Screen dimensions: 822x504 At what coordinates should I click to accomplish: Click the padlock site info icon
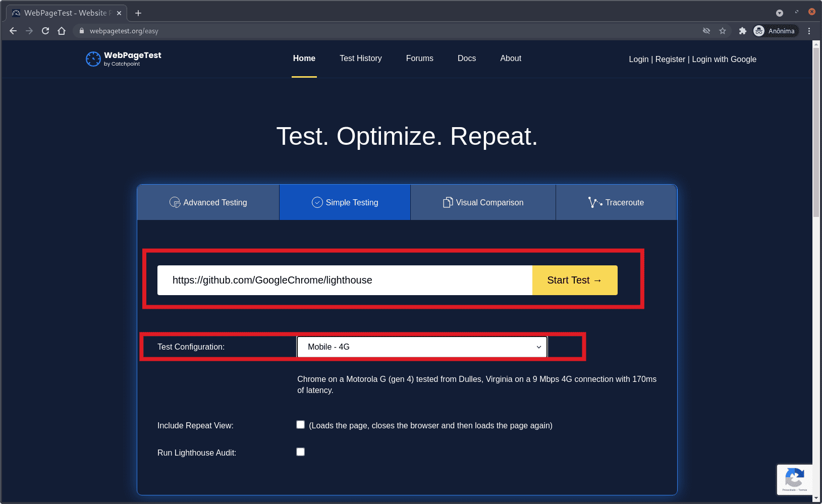tap(82, 31)
